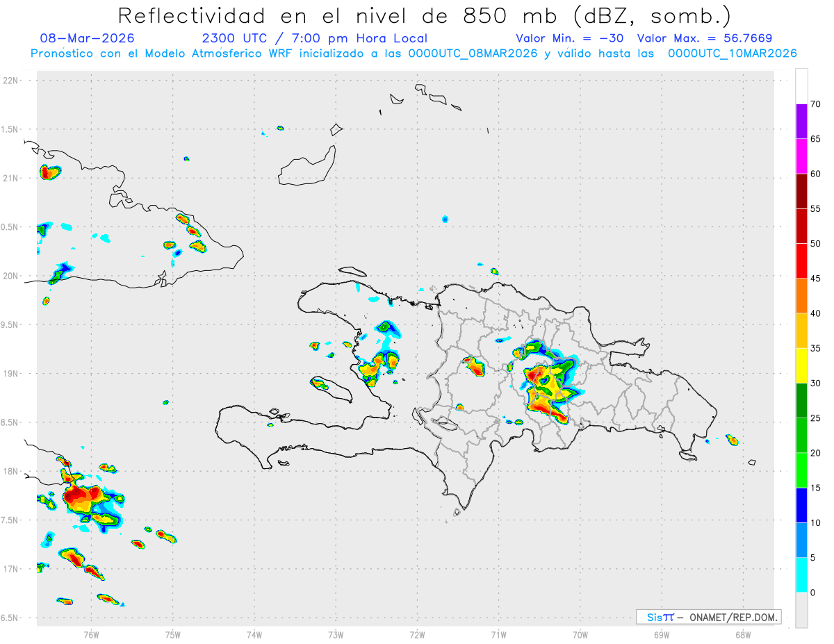
Task: Click the purple 65–70 dBZ colorbar segment
Action: click(801, 121)
